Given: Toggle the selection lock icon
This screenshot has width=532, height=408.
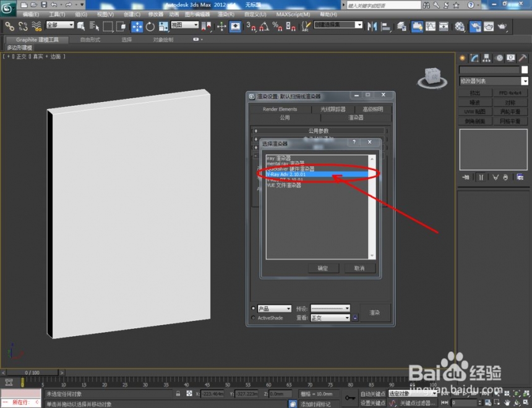Looking at the screenshot, I should (x=178, y=393).
